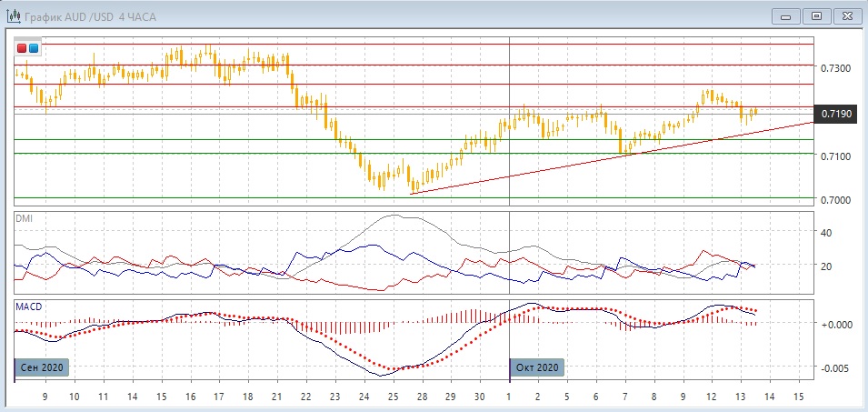Click the blue square chart button
Viewport: 868px width, 412px height.
coord(34,48)
